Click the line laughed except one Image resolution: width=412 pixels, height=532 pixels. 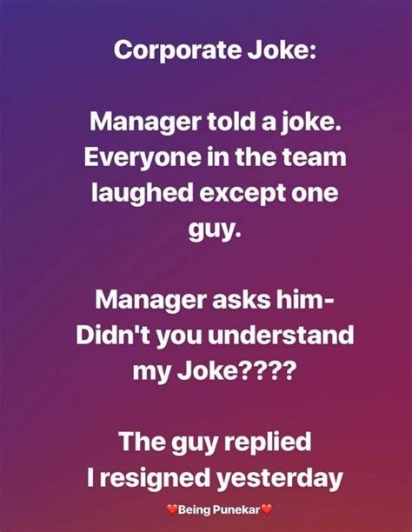coord(215,193)
